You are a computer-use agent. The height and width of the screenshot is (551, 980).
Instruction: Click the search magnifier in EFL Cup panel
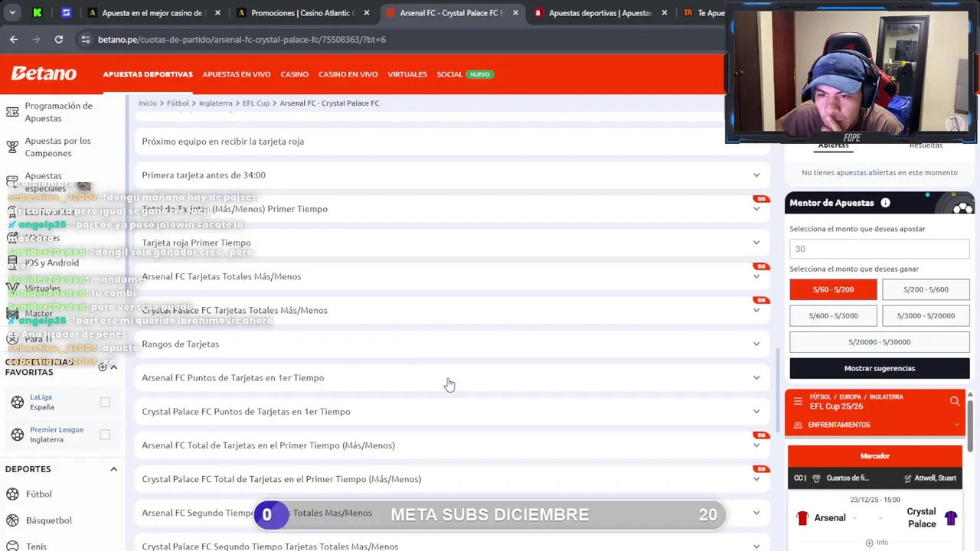click(955, 401)
